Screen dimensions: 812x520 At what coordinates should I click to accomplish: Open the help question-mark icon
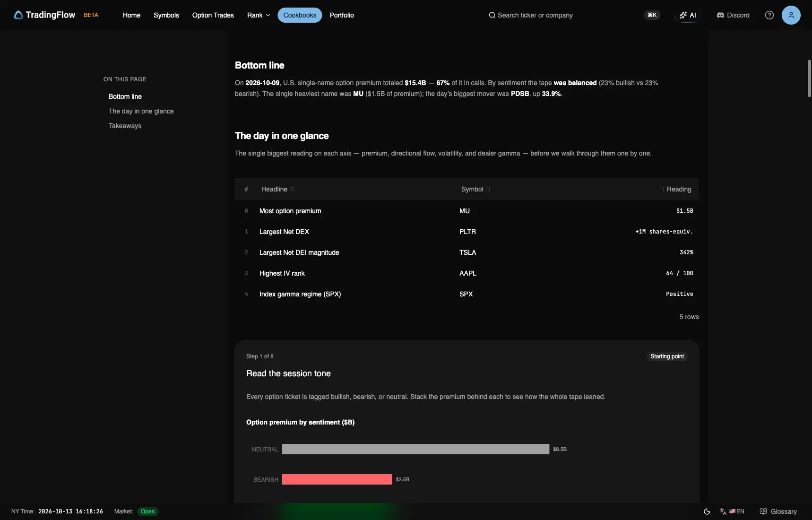tap(769, 15)
